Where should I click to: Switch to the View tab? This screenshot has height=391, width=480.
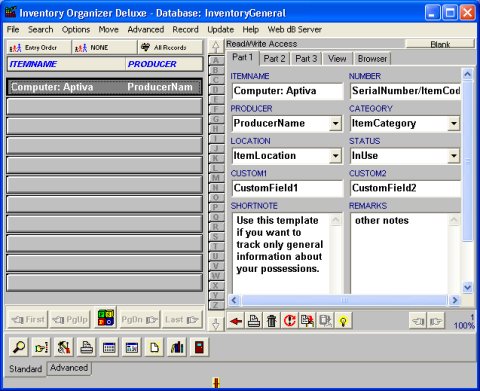337,59
